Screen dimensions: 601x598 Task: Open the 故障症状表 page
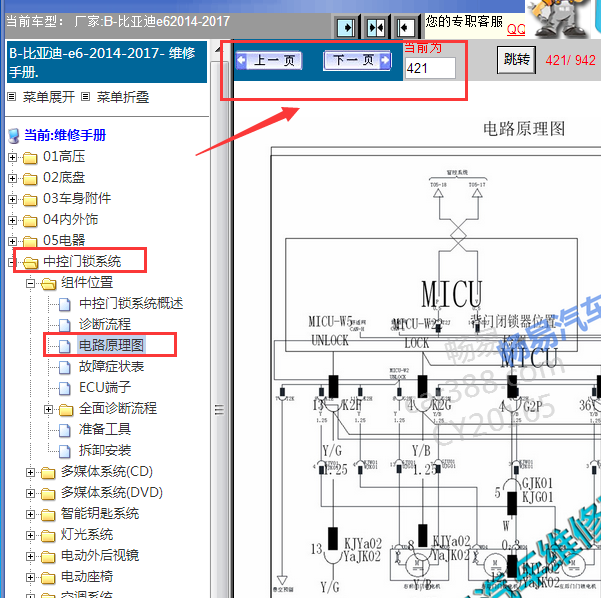coord(112,366)
